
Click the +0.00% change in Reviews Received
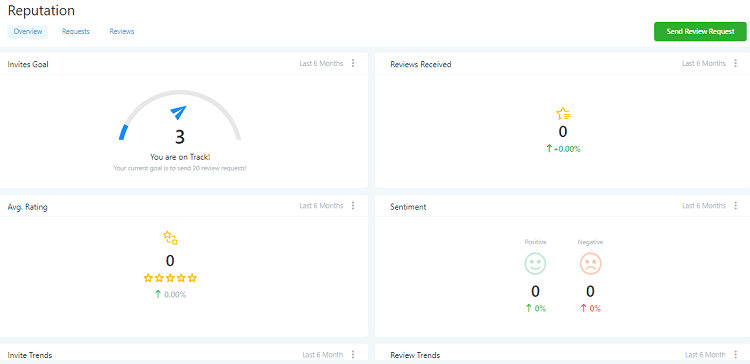tap(567, 149)
